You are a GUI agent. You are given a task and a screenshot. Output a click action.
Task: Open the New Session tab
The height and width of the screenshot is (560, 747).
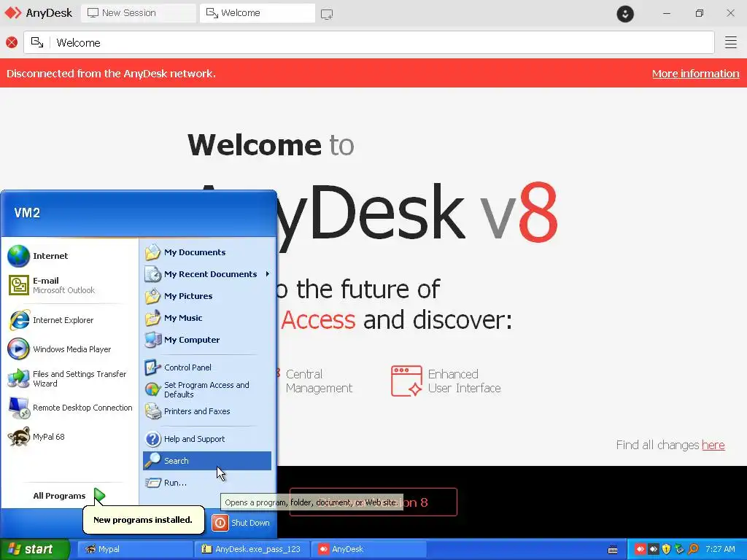pos(138,13)
